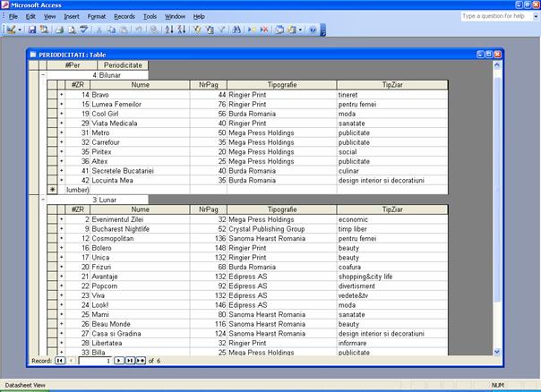Viewport: 541px width, 392px height.
Task: Click the Tipografie column header in Bilunar
Action: pyautogui.click(x=281, y=84)
